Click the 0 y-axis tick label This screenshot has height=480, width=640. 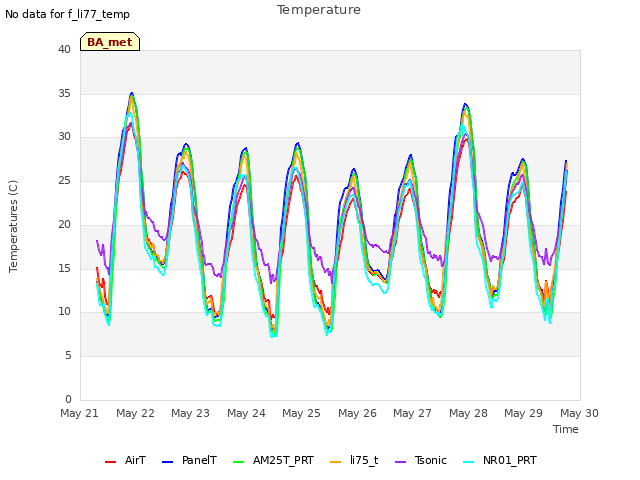(x=68, y=399)
